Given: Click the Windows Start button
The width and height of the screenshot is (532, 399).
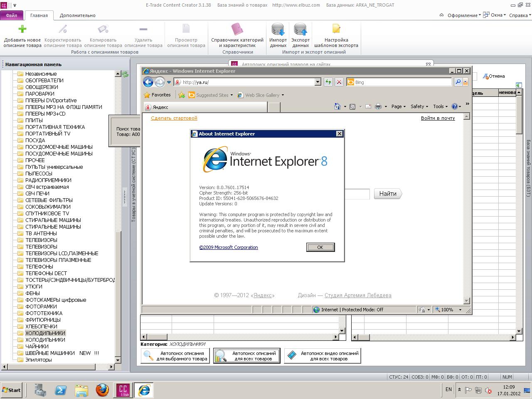Looking at the screenshot, I should (11, 390).
